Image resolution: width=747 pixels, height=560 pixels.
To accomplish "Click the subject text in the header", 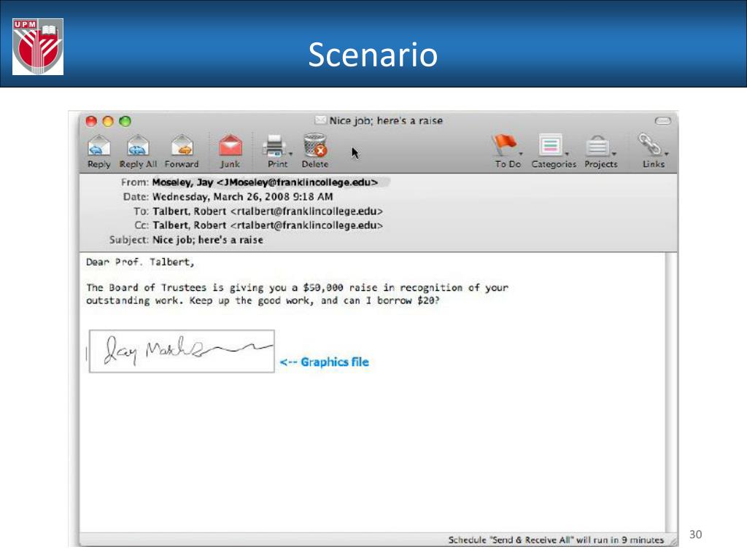I will tap(208, 240).
